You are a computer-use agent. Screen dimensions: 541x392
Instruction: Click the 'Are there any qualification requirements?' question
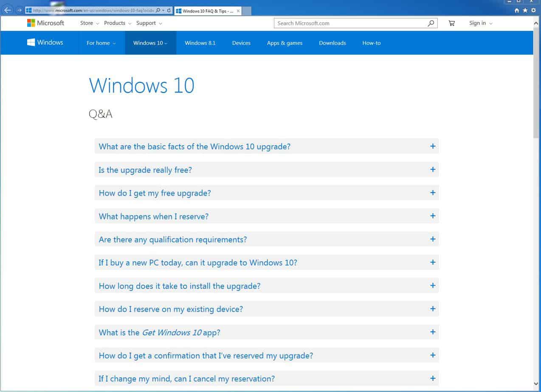coord(173,240)
